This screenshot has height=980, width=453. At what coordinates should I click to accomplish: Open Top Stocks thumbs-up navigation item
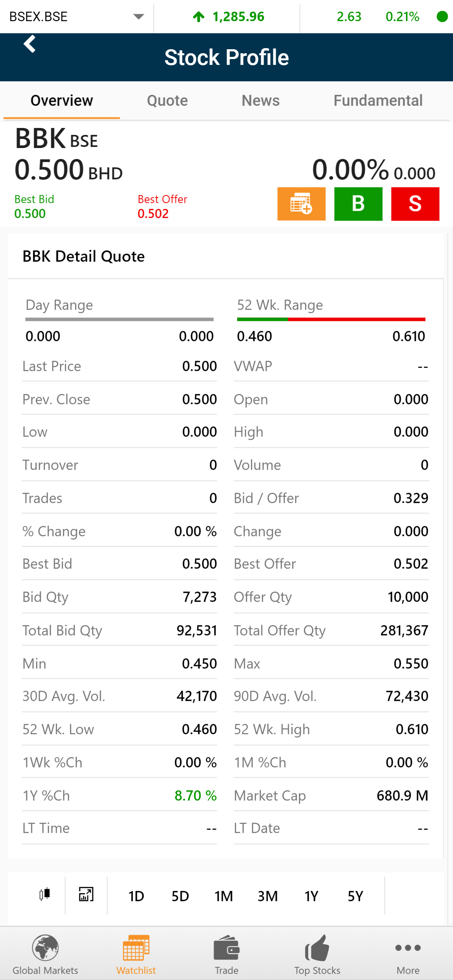(317, 954)
